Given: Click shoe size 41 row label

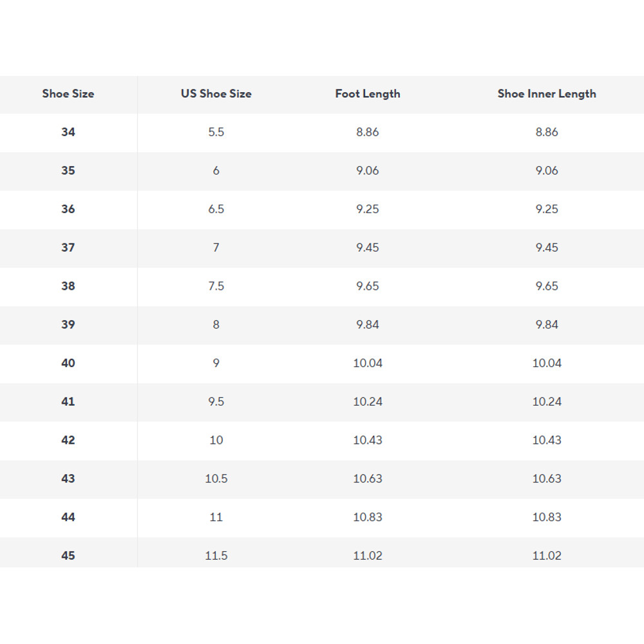Looking at the screenshot, I should point(68,402).
